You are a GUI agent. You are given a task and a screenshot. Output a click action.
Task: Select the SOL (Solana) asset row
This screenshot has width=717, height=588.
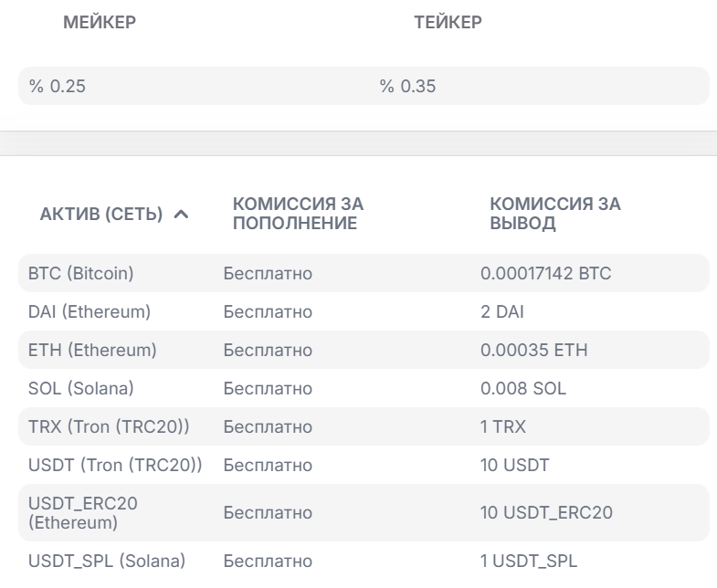click(x=81, y=389)
